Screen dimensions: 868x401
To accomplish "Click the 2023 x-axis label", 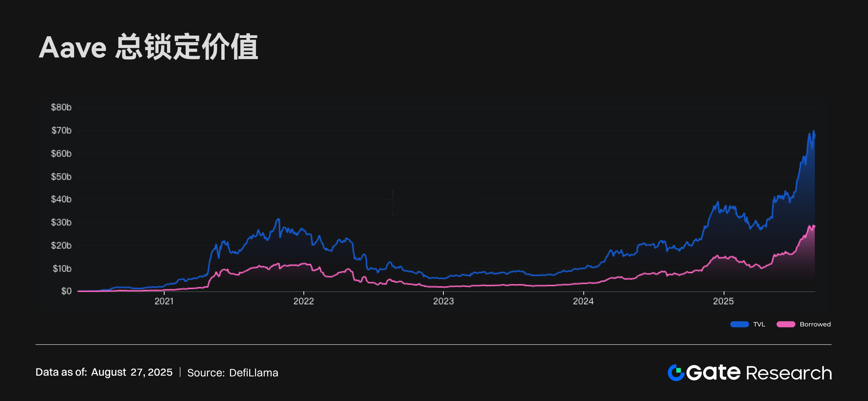I will [x=443, y=301].
